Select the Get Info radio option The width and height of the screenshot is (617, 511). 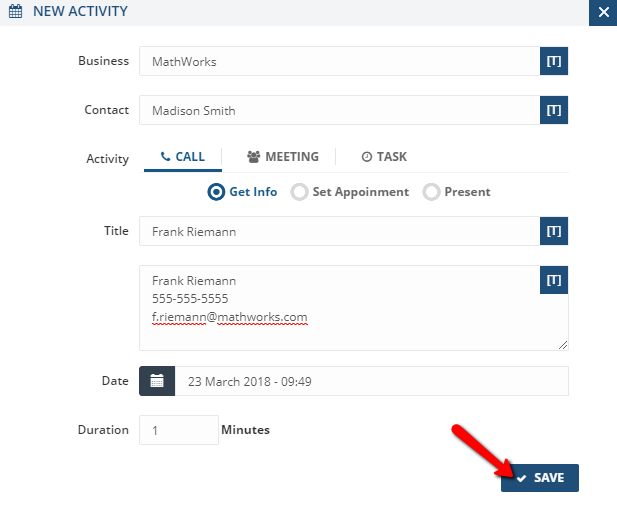[x=216, y=192]
